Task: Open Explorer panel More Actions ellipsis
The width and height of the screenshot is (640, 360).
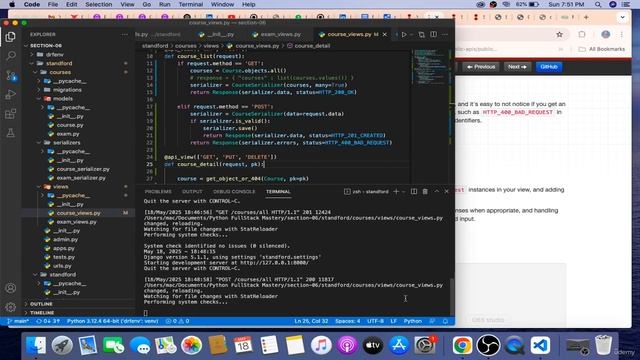Action: [124, 35]
